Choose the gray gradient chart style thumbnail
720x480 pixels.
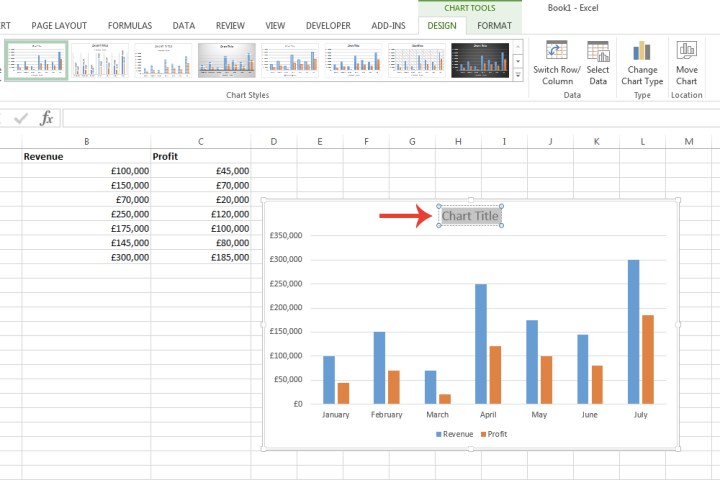(x=226, y=59)
